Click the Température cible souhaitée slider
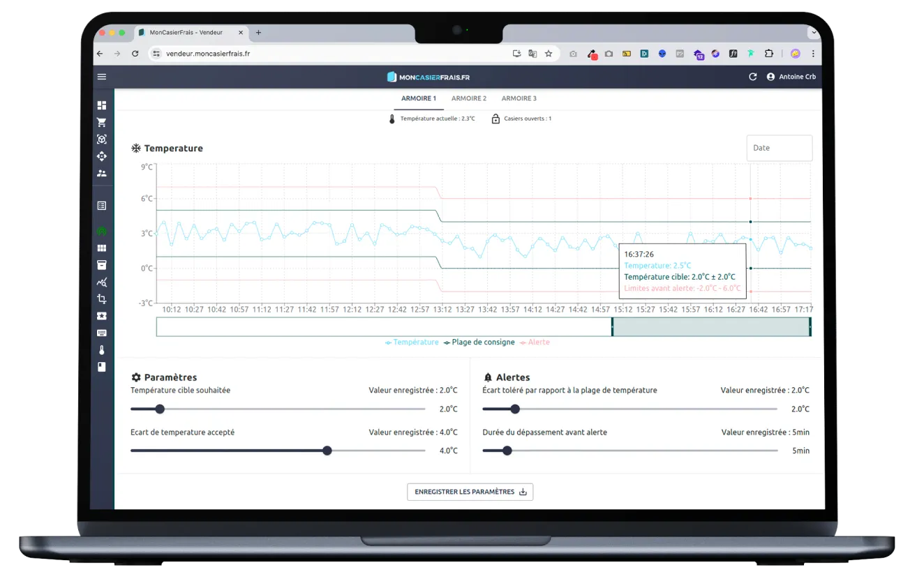 pos(278,409)
